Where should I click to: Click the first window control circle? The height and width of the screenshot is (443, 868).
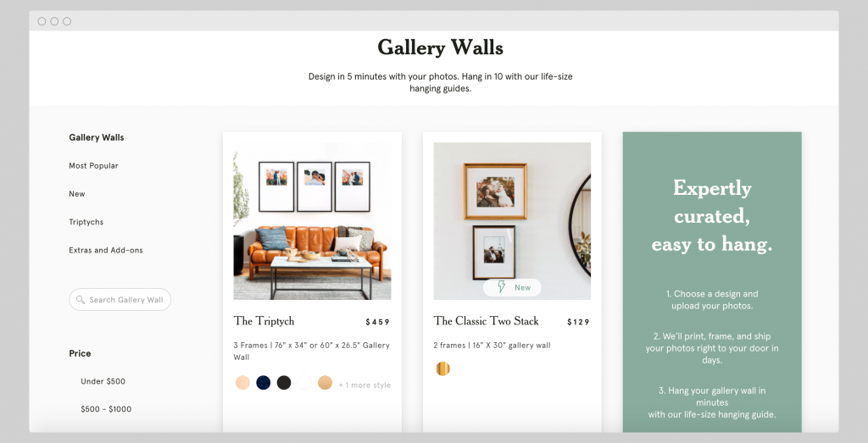click(x=42, y=21)
